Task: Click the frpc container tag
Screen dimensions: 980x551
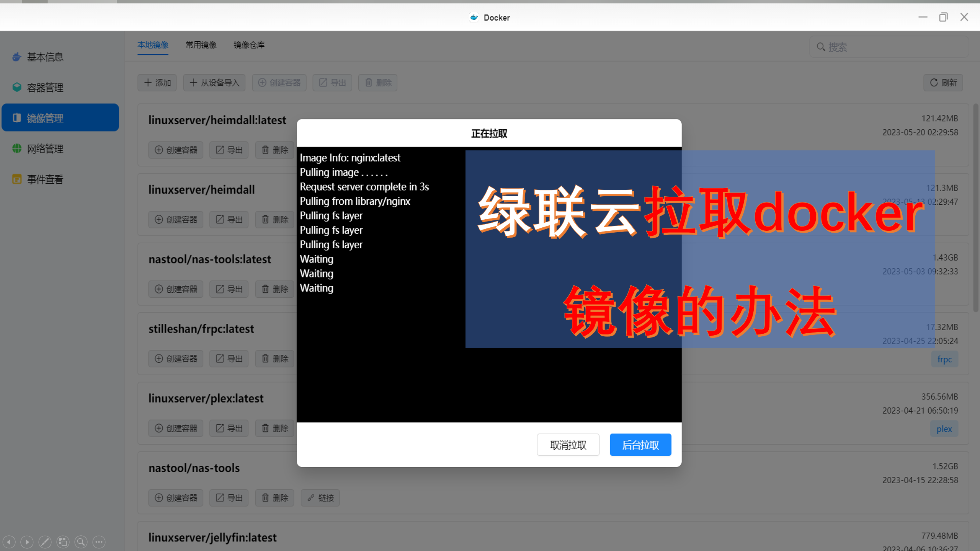Action: [944, 359]
